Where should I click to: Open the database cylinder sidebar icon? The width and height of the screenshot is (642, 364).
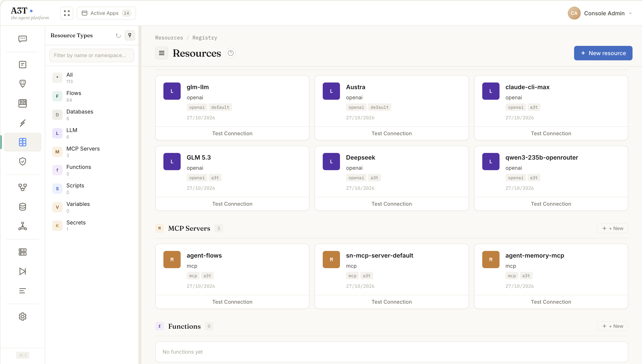click(22, 207)
